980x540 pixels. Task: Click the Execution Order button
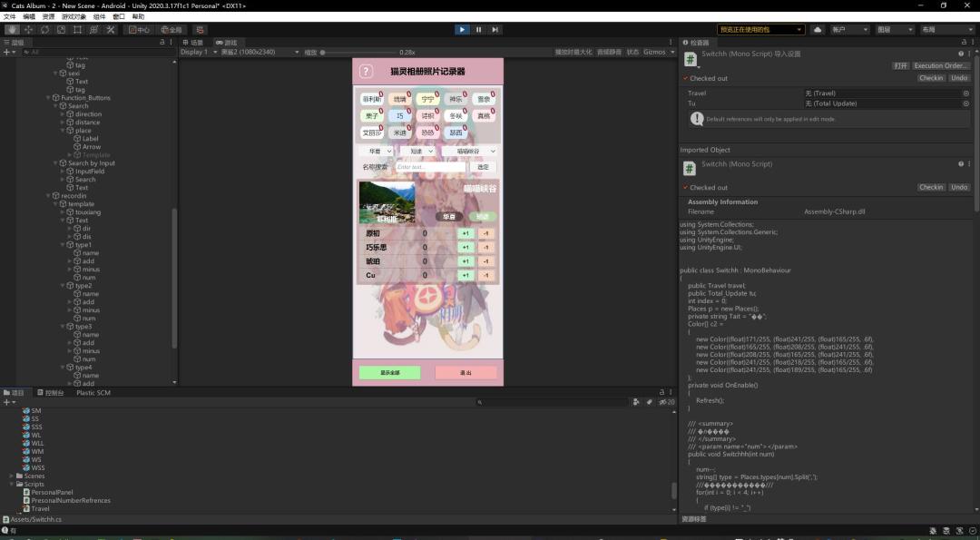[940, 65]
